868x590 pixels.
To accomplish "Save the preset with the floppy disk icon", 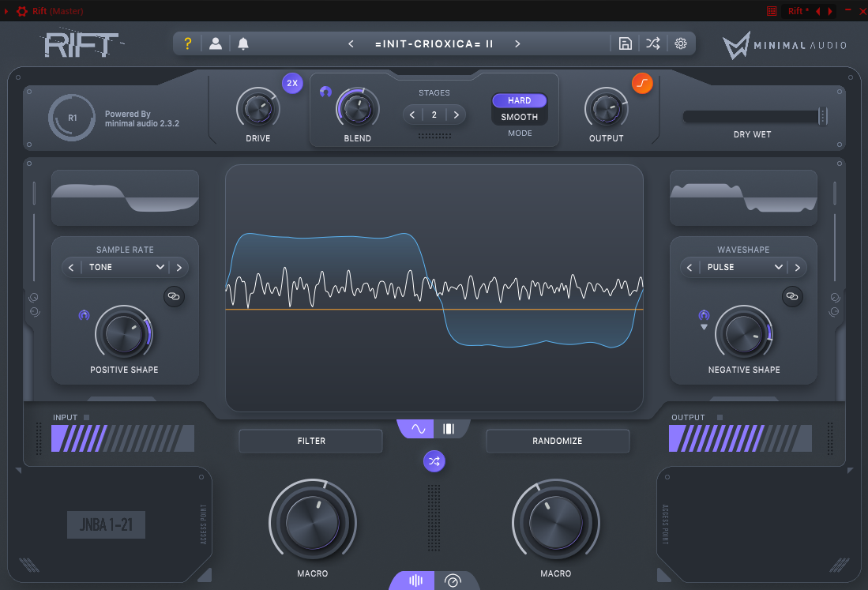I will 625,43.
